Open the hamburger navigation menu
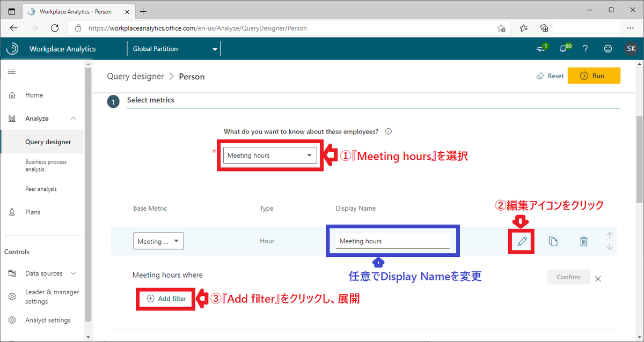The height and width of the screenshot is (342, 644). coord(11,72)
